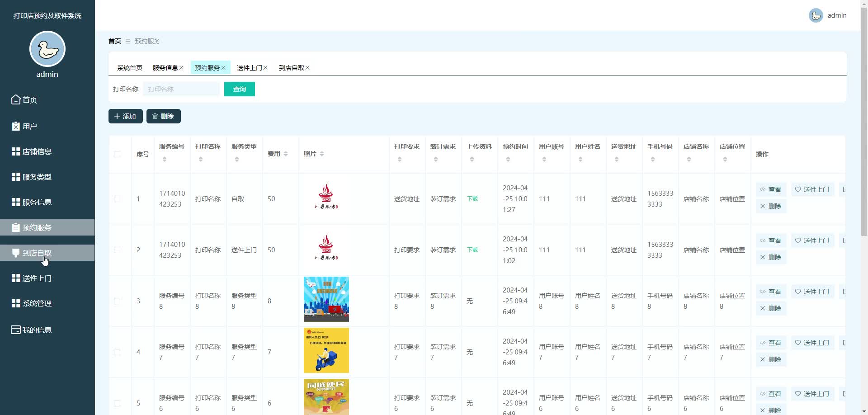Focus the 打印名称 search input
Screen dimensions: 868x415
point(181,89)
